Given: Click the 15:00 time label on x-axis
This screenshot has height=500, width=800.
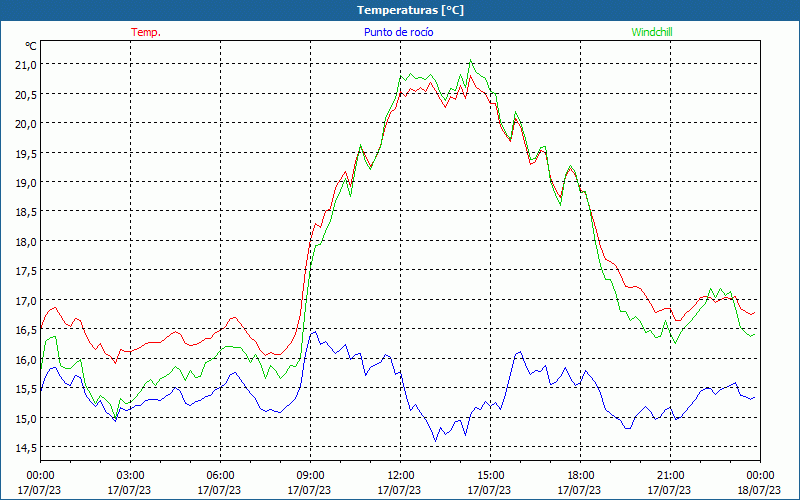Looking at the screenshot, I should (x=490, y=476).
